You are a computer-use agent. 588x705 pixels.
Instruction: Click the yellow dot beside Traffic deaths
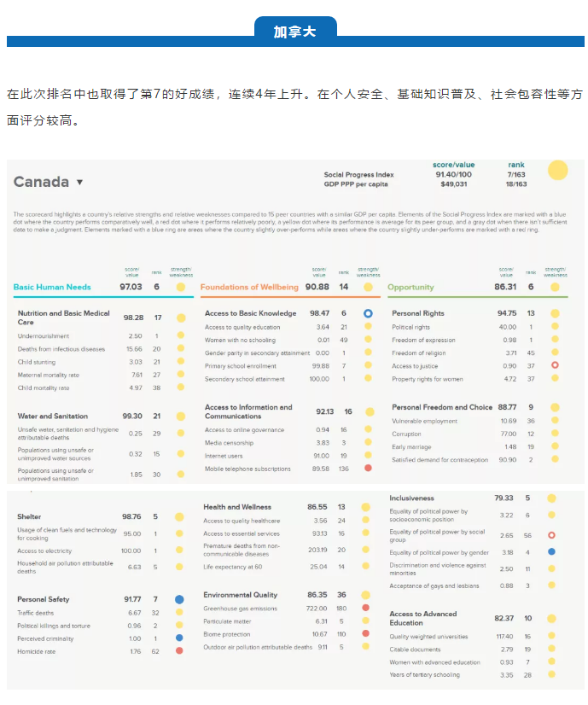[179, 612]
